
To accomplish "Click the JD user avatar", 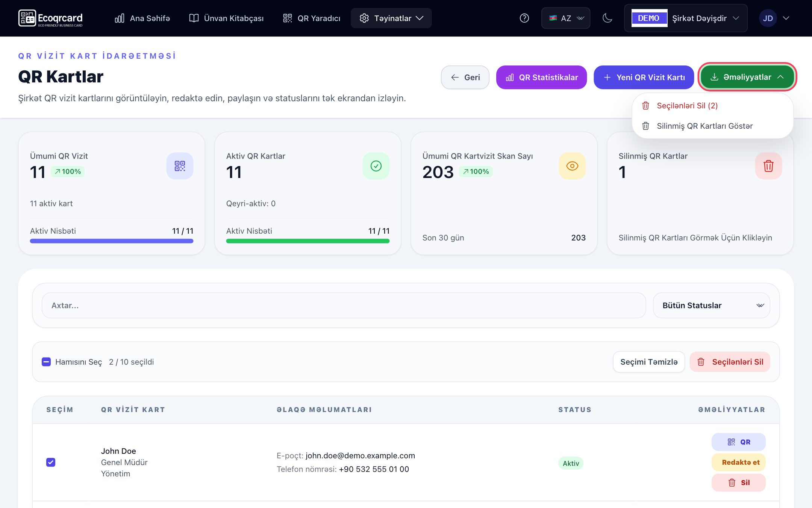I will (x=768, y=18).
